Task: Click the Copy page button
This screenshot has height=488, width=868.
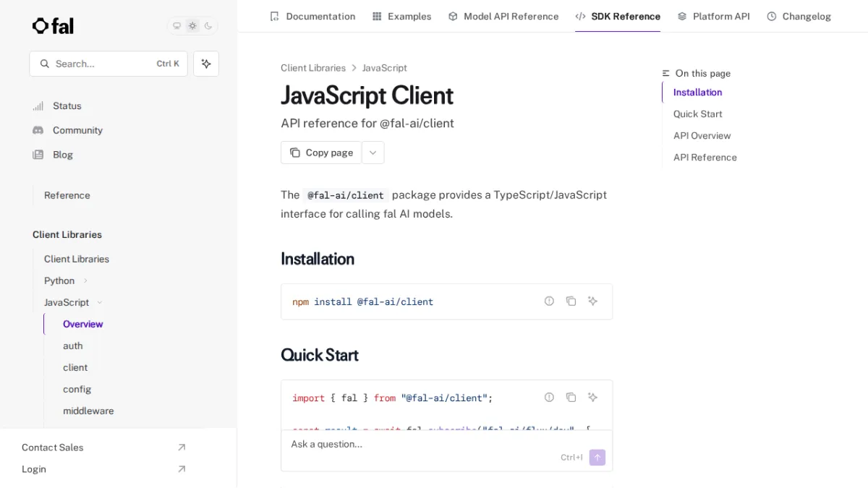Action: point(321,153)
